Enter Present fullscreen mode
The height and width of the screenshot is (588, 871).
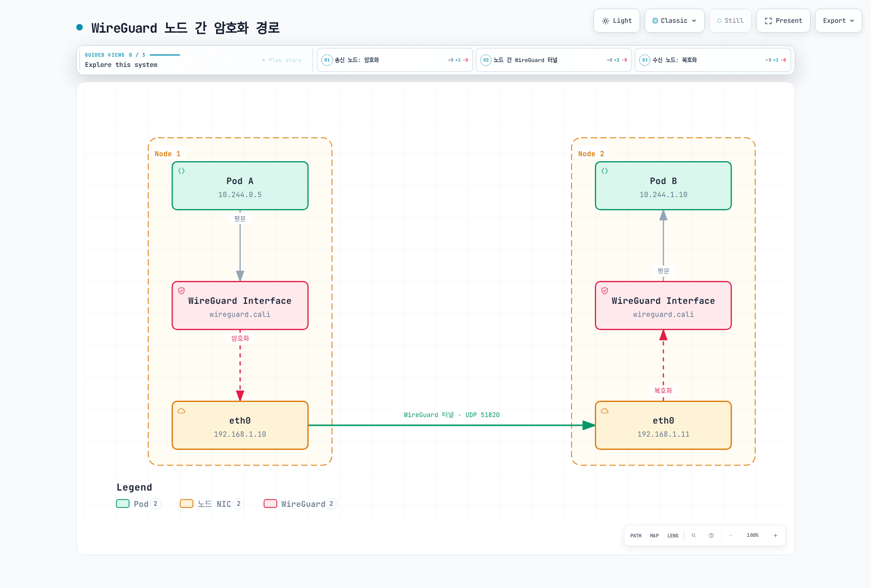pos(783,21)
